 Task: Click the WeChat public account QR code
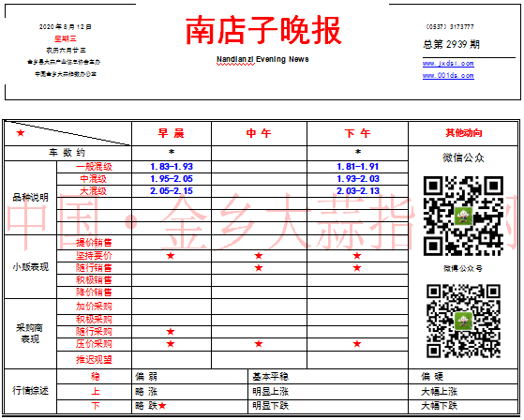point(463,217)
